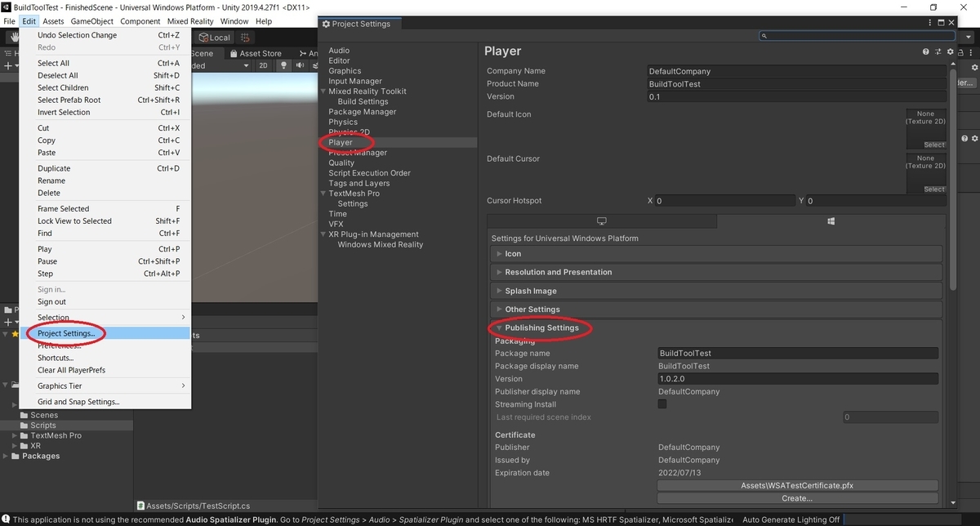Expand Resolution and Presentation section
Screen dimensions: 980x526
(x=716, y=272)
